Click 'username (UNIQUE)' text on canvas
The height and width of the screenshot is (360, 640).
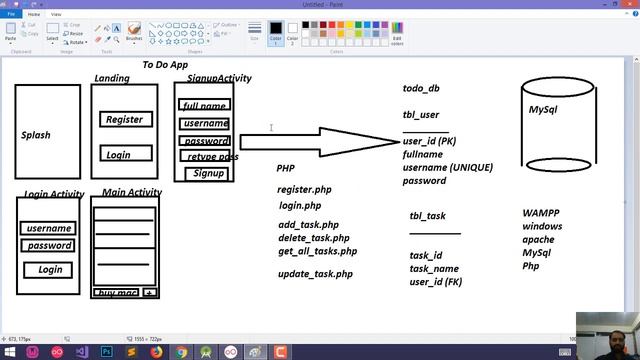pyautogui.click(x=448, y=167)
